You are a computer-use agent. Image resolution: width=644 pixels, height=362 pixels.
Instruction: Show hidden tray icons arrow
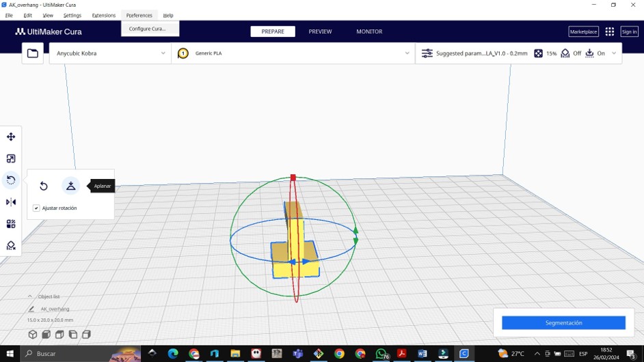(537, 353)
